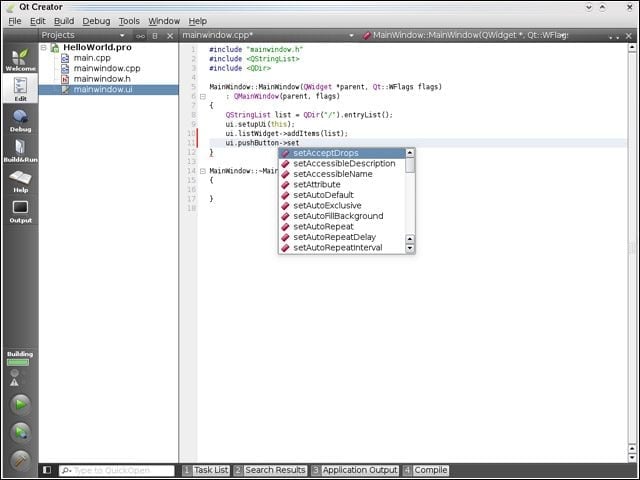This screenshot has width=640, height=480.
Task: Select mainwindow.cpp in project tree
Action: tap(107, 69)
